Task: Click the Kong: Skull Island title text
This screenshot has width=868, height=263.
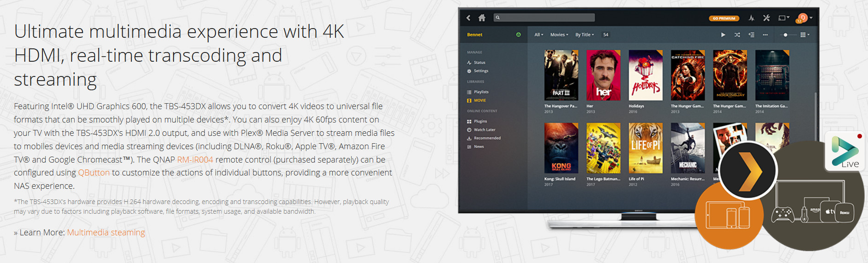Action: [560, 179]
